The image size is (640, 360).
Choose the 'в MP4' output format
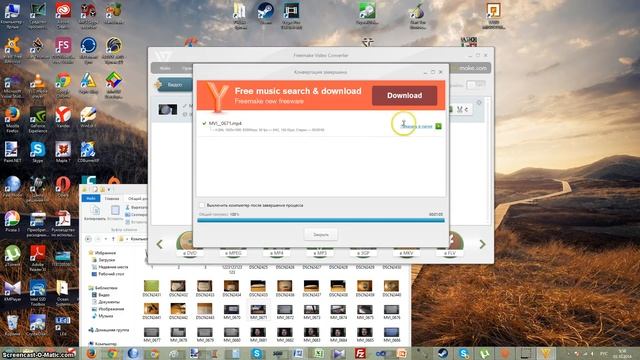click(x=276, y=253)
